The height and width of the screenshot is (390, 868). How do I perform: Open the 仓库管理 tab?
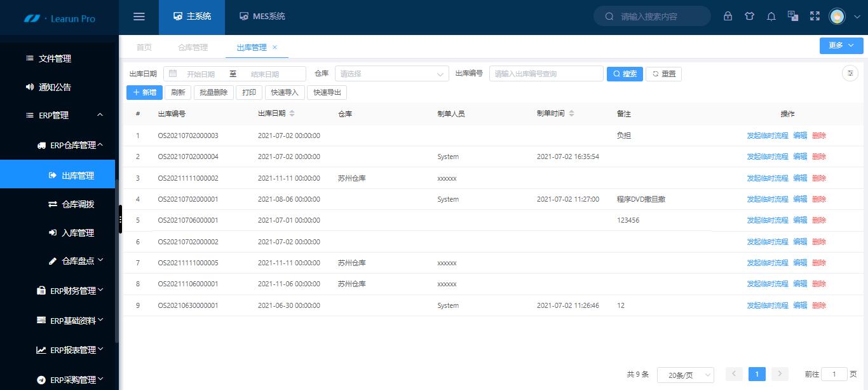tap(193, 46)
